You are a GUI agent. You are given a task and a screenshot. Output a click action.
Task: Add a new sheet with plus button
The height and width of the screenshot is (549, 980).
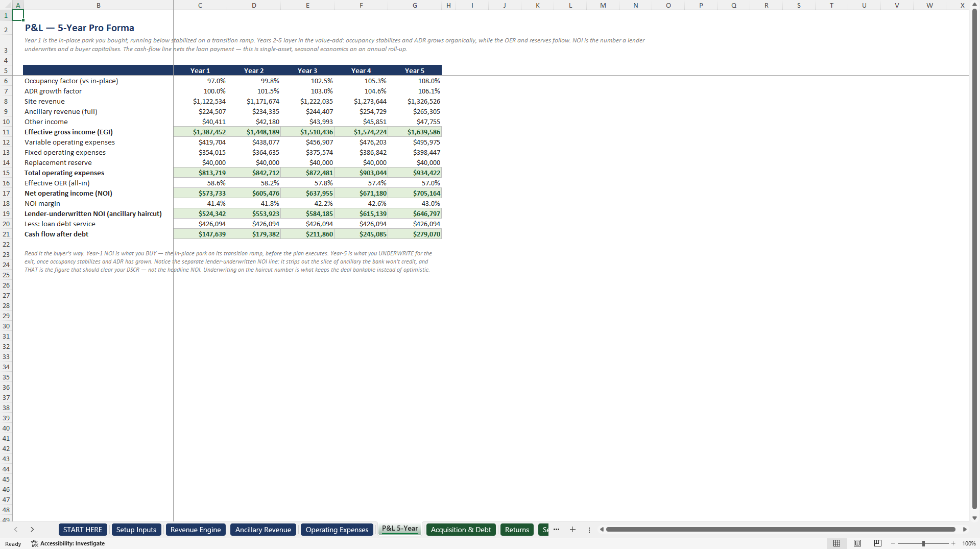tap(572, 530)
